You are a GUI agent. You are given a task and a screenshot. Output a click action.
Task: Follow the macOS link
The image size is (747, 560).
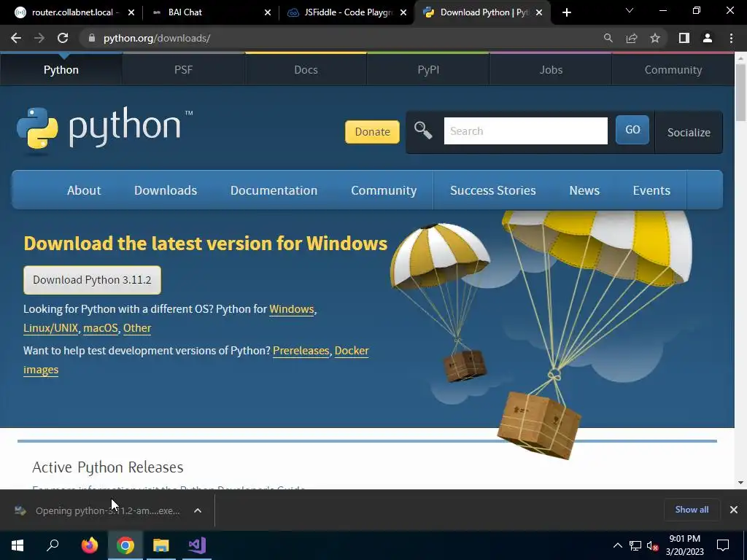[101, 328]
